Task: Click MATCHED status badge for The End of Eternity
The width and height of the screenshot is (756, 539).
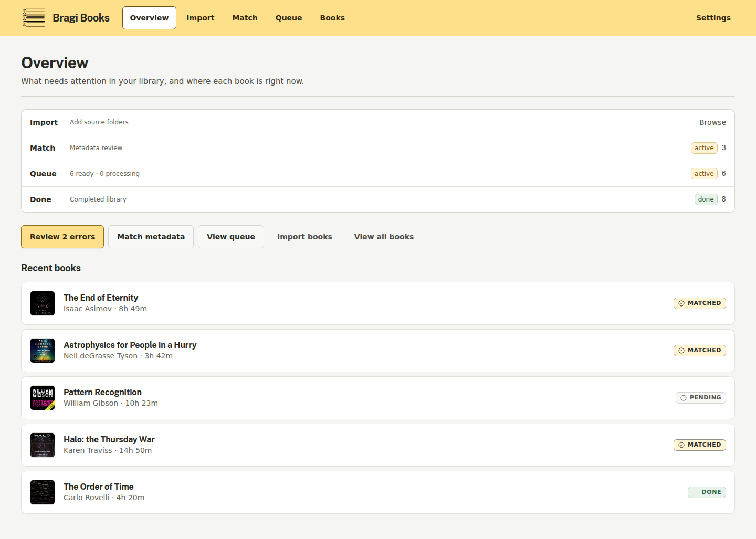Action: tap(699, 303)
